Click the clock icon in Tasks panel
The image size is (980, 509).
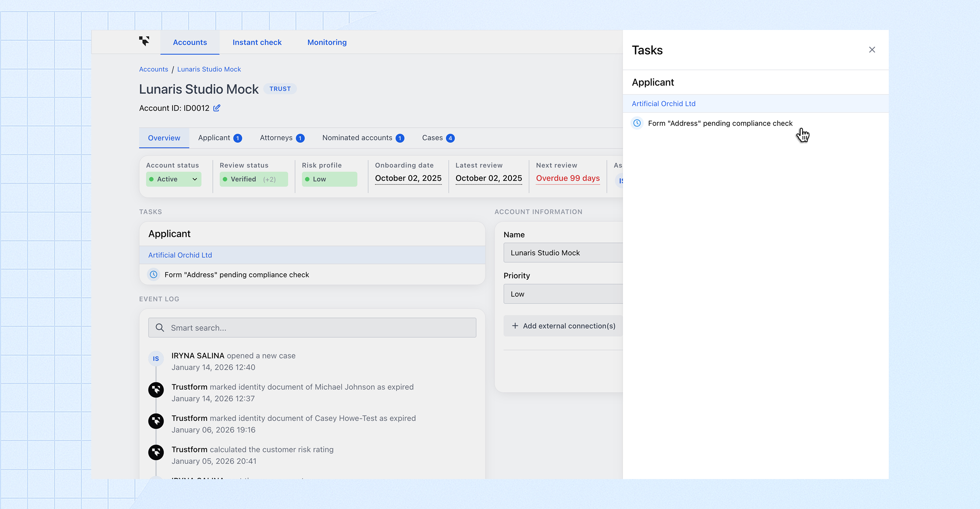click(x=637, y=123)
